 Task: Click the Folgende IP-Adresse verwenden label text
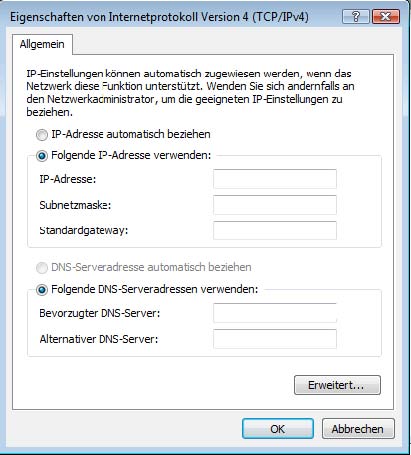coord(131,155)
